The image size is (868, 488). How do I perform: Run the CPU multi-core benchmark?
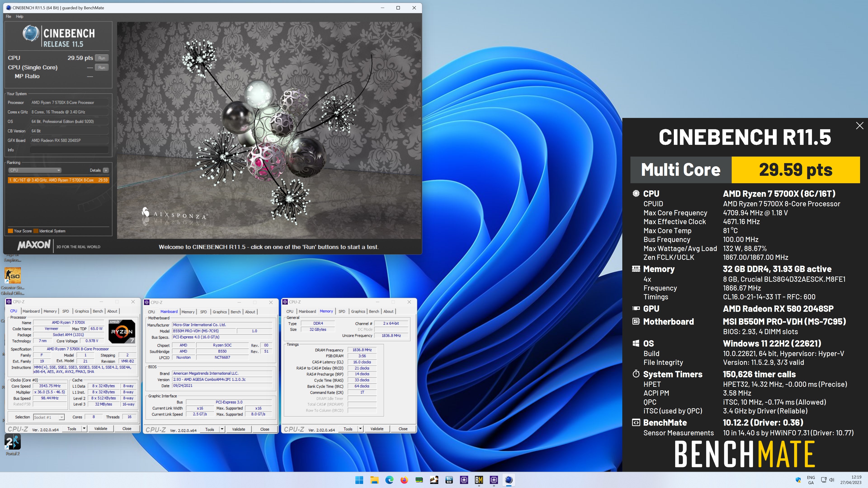tap(102, 58)
